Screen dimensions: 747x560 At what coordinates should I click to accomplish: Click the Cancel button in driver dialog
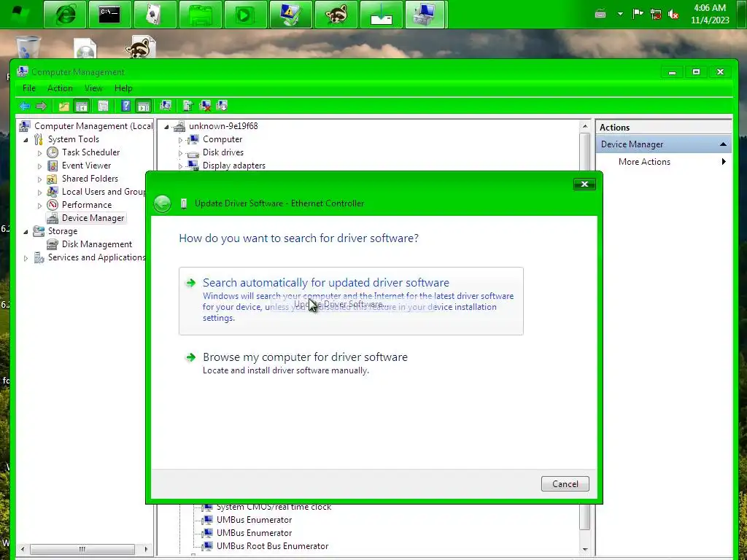[x=565, y=484]
